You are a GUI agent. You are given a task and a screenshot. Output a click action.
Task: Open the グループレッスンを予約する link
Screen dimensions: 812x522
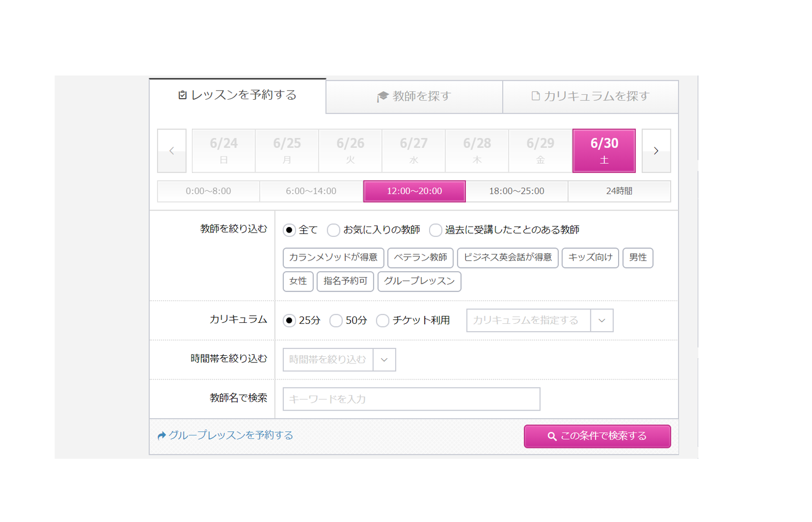[225, 435]
